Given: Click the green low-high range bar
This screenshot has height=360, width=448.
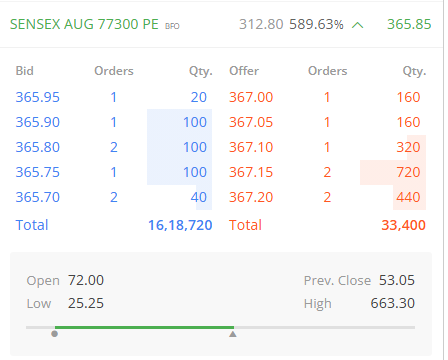Looking at the screenshot, I should pos(144,327).
